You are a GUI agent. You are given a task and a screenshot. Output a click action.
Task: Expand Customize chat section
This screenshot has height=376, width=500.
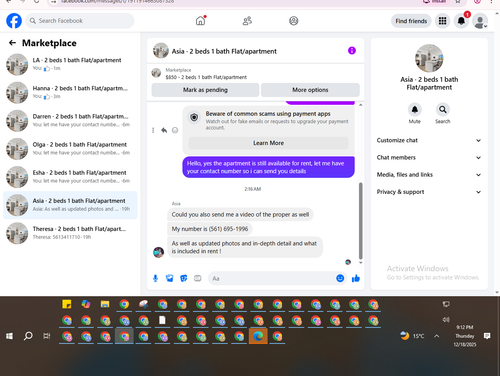pyautogui.click(x=429, y=140)
